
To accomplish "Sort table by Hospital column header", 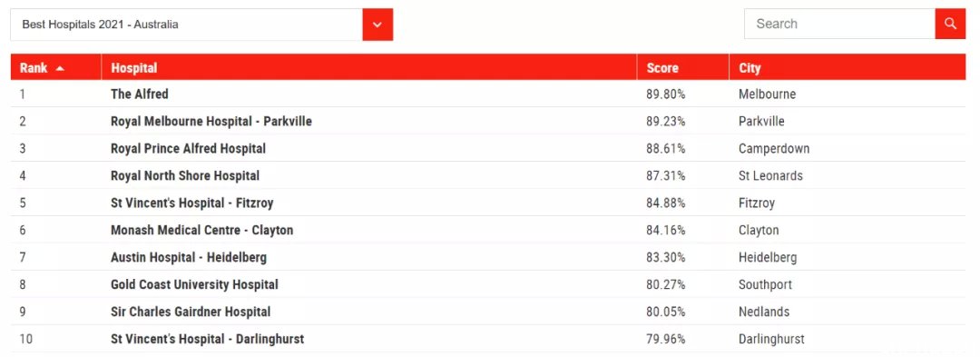I will click(x=134, y=68).
